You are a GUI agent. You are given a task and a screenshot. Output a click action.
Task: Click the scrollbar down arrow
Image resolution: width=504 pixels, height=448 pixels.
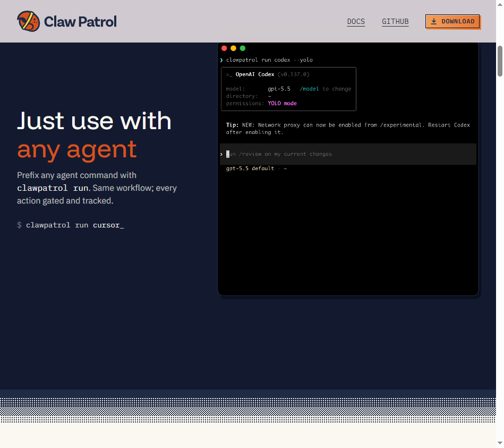(500, 444)
